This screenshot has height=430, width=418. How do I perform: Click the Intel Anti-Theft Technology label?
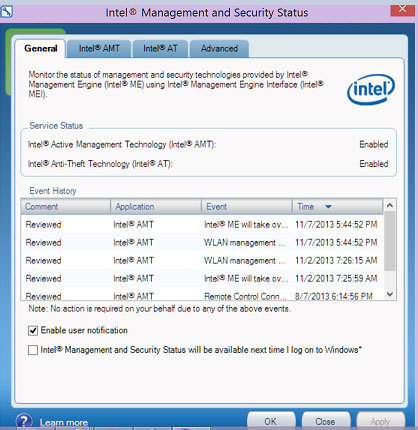click(100, 164)
